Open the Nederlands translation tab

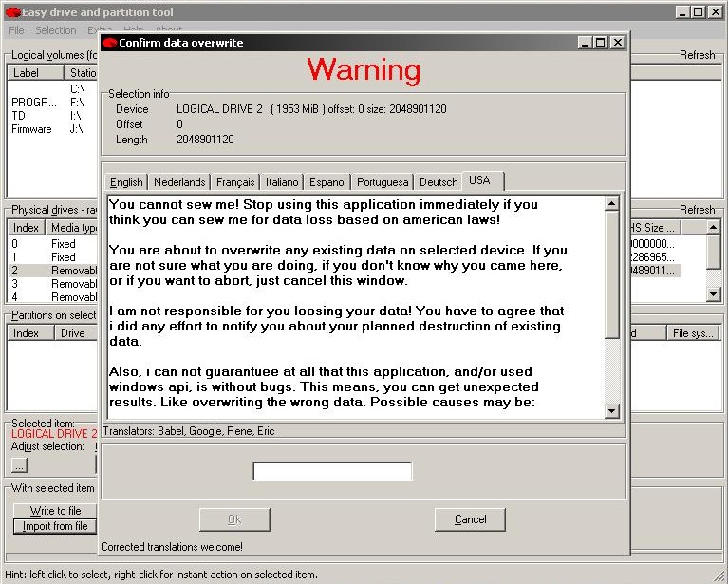(x=178, y=182)
